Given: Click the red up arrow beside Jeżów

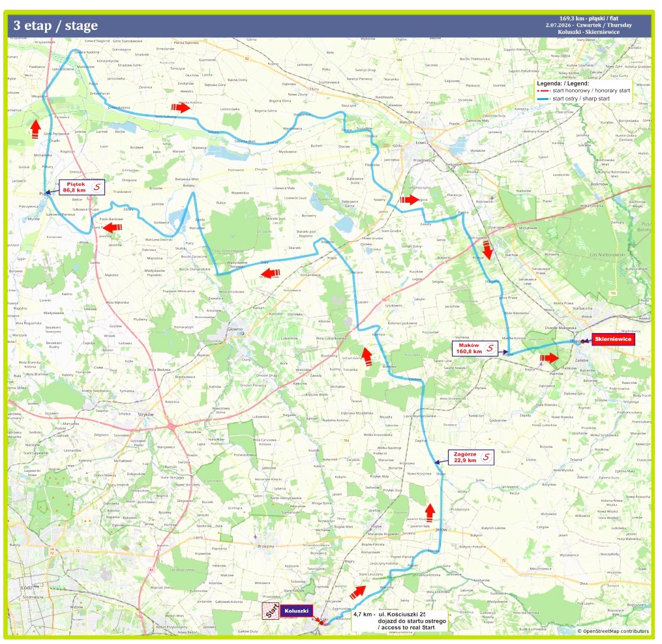Looking at the screenshot, I should [x=430, y=512].
